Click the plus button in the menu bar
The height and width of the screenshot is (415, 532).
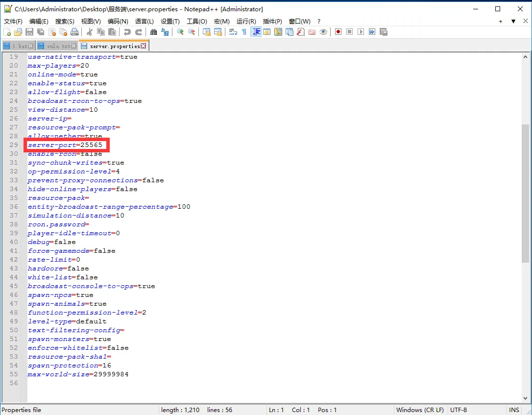click(x=501, y=22)
